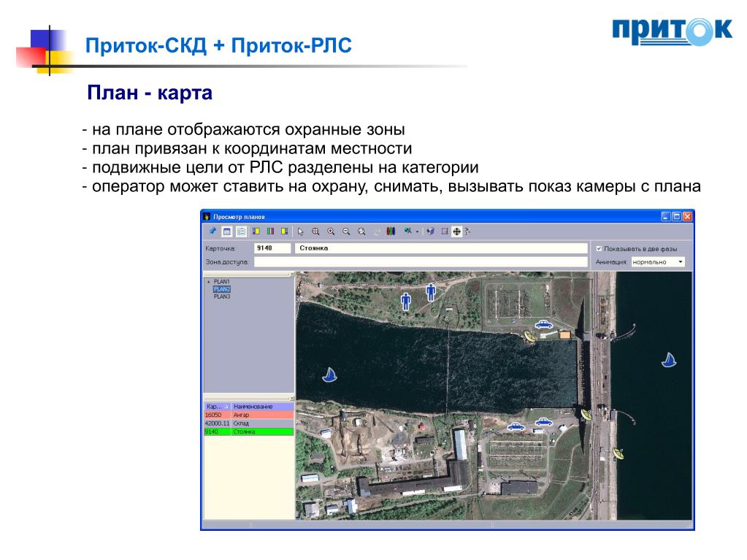Toggle the crosshair pan tool
747x560 pixels.
point(456,231)
